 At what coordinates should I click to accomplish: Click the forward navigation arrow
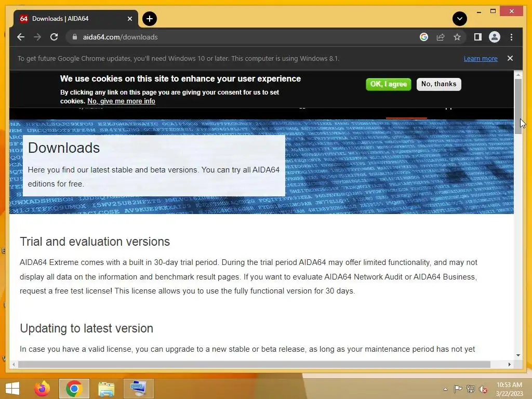[x=37, y=37]
